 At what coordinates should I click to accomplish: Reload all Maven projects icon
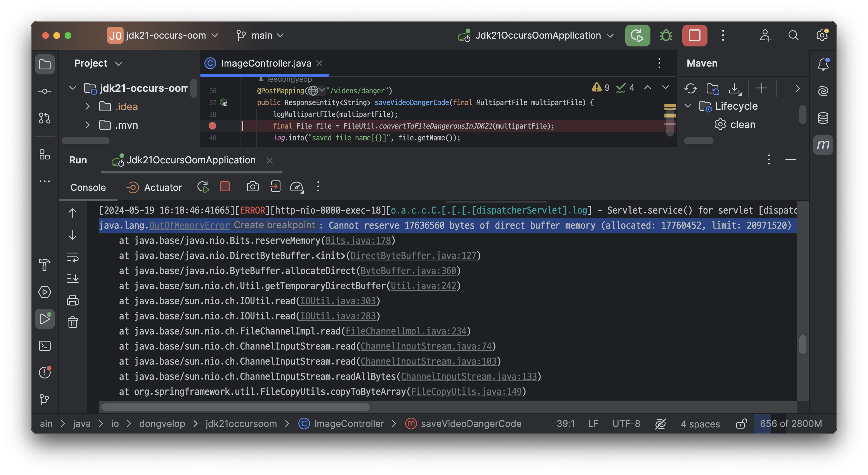pyautogui.click(x=690, y=89)
